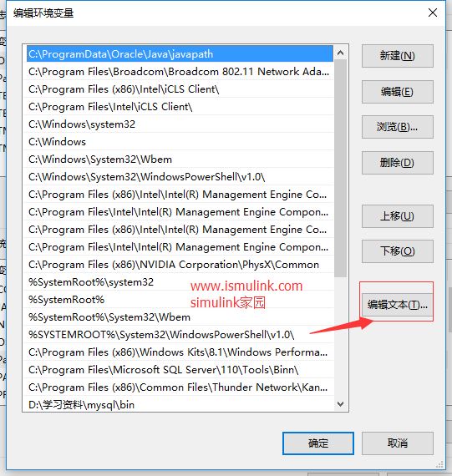Image resolution: width=452 pixels, height=476 pixels.
Task: Move the entry down with 下移(O)
Action: click(x=398, y=251)
